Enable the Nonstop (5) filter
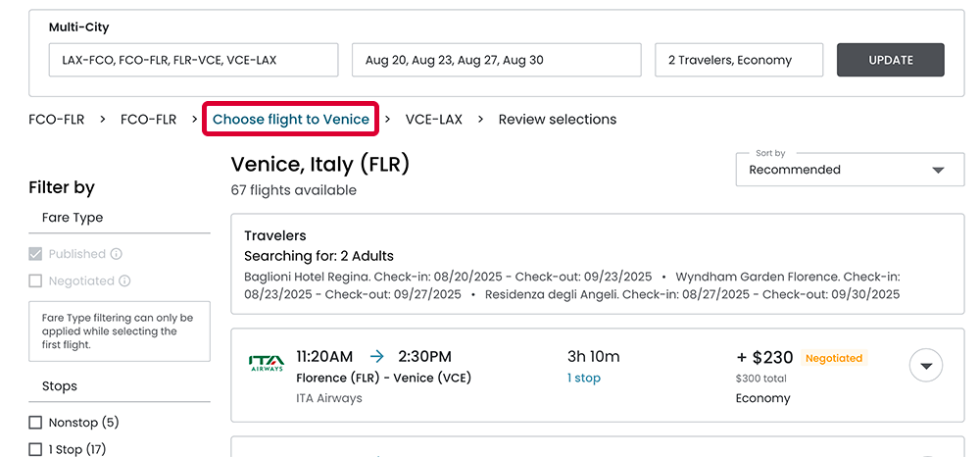The image size is (980, 457). point(36,423)
